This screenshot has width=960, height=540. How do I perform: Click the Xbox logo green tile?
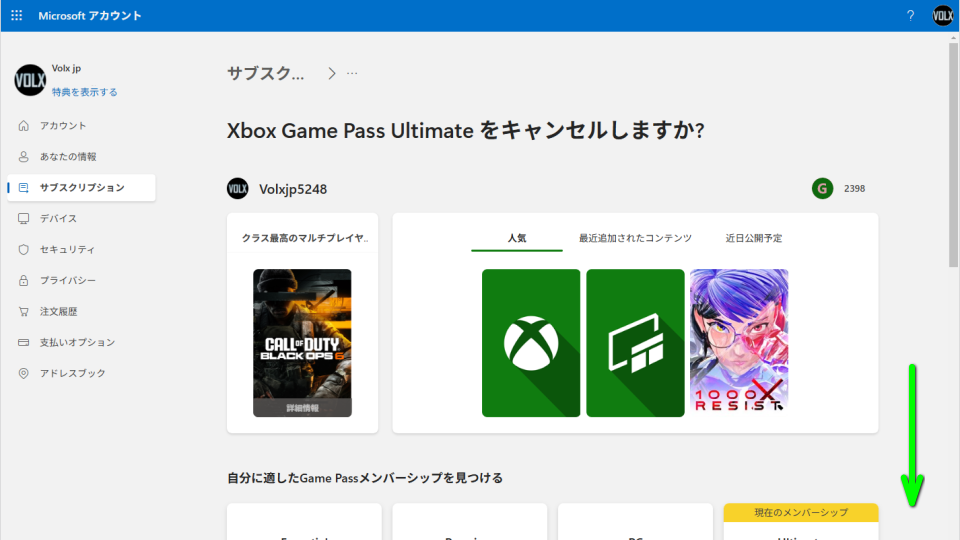pyautogui.click(x=531, y=343)
